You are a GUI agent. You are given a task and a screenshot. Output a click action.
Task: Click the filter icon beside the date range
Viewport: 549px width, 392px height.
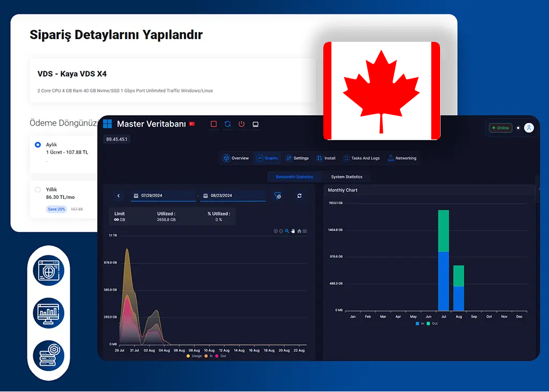279,196
